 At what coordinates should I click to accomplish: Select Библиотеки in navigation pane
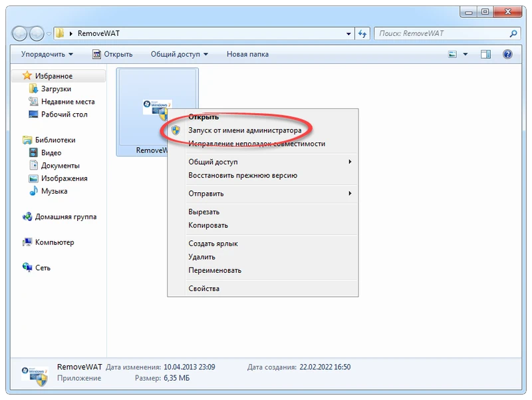click(55, 140)
